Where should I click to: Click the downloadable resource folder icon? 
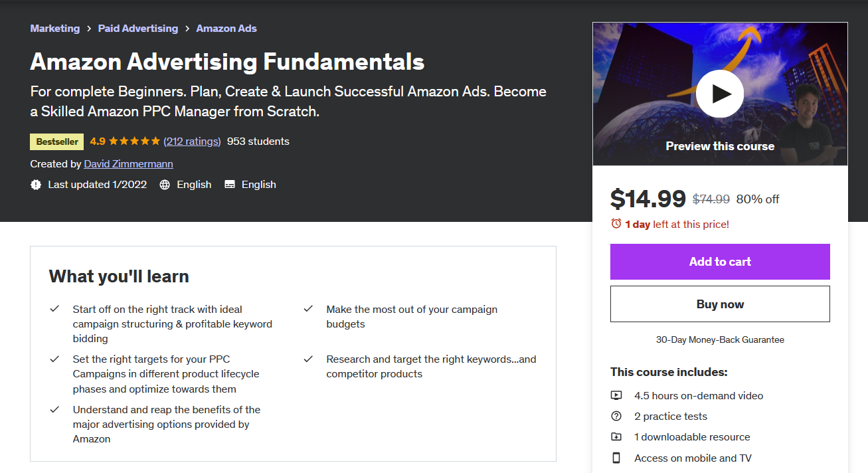pos(616,437)
